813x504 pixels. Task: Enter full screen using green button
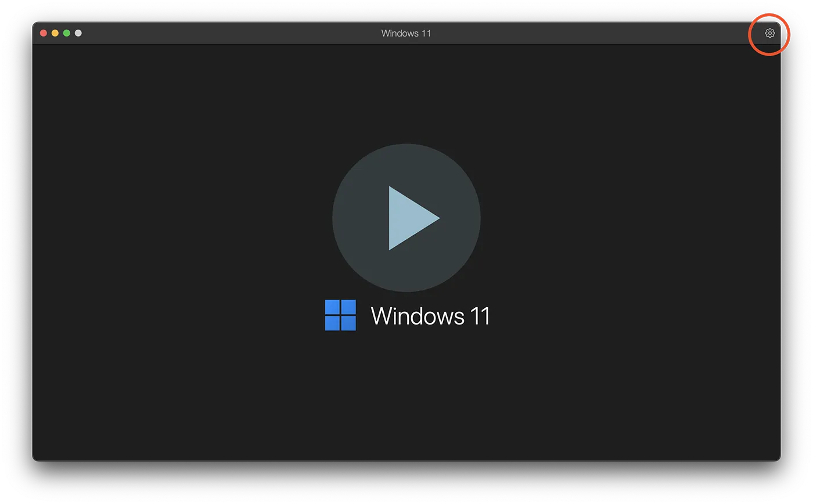67,33
